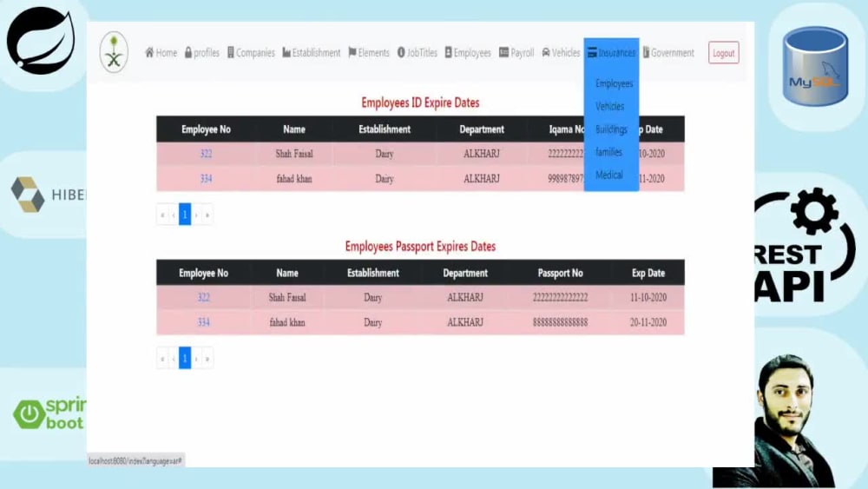Image resolution: width=868 pixels, height=489 pixels.
Task: Click the Home house icon
Action: coord(149,53)
